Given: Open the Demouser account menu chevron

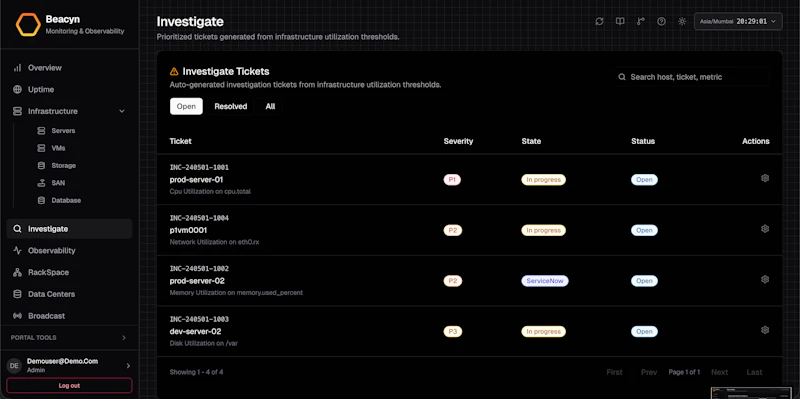Looking at the screenshot, I should click(128, 365).
